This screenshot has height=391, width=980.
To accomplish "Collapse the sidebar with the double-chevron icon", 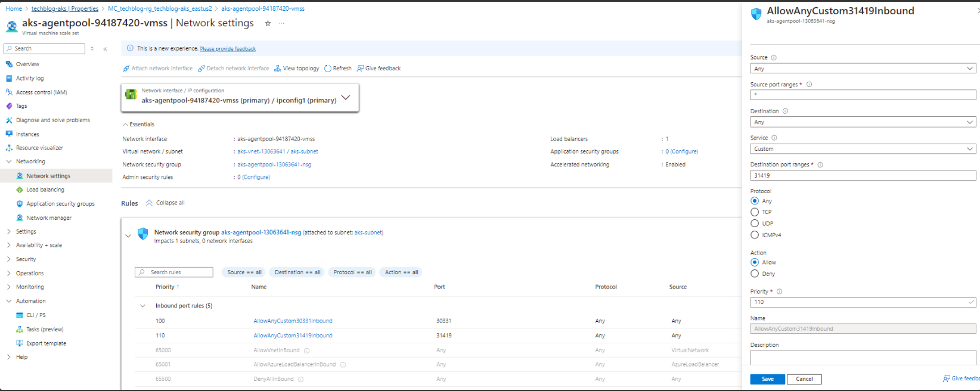I will coord(105,49).
